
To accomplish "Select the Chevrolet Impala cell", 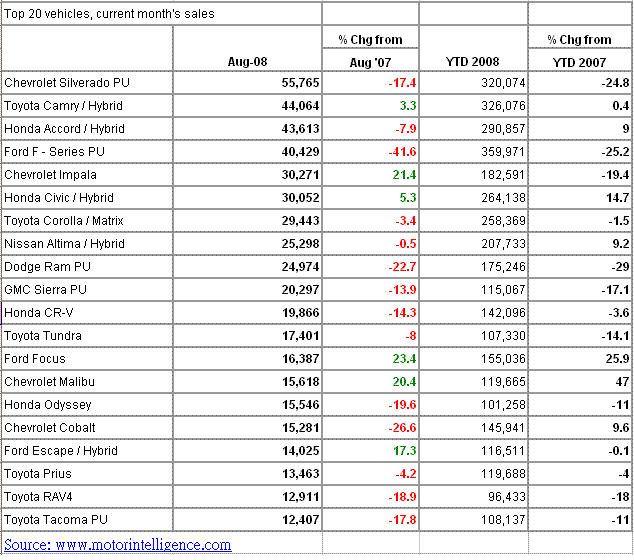I will tap(87, 175).
